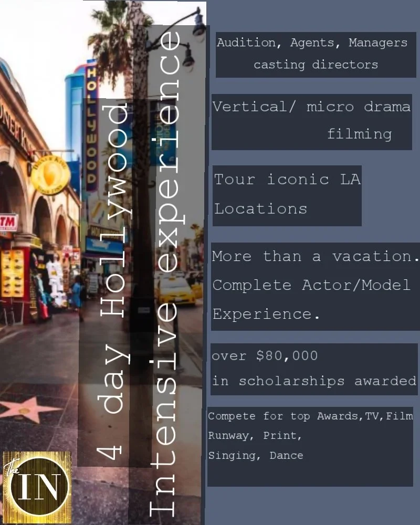
Task: Select the "Runway, Print," line
Action: tap(255, 436)
